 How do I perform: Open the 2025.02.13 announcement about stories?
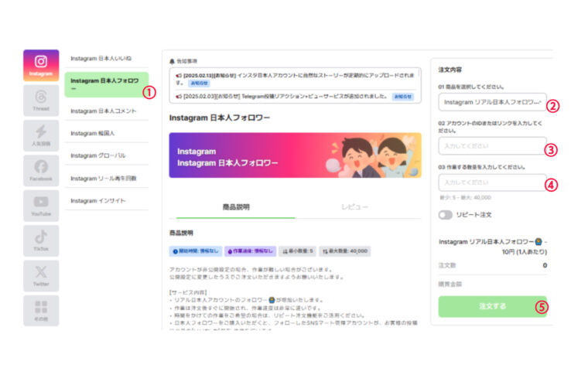coord(295,79)
